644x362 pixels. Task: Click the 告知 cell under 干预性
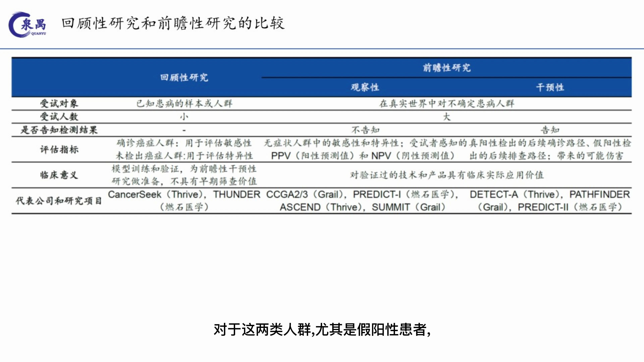[x=550, y=130]
